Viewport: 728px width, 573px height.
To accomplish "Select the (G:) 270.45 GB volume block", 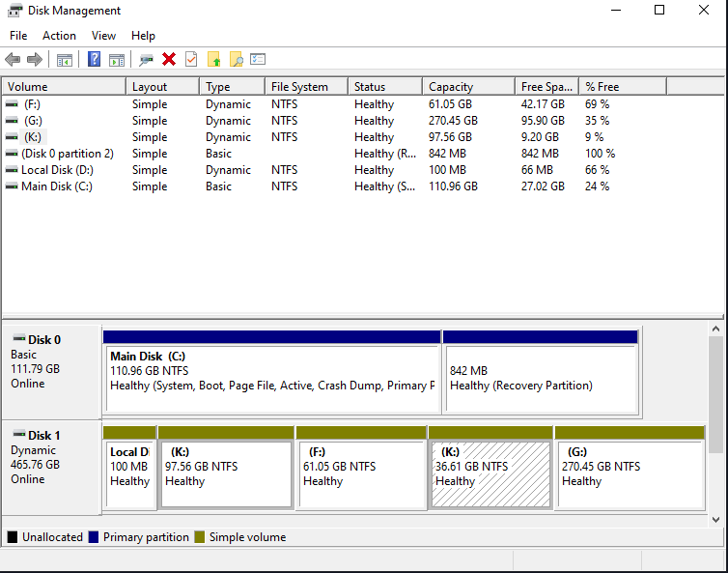I will coord(630,468).
